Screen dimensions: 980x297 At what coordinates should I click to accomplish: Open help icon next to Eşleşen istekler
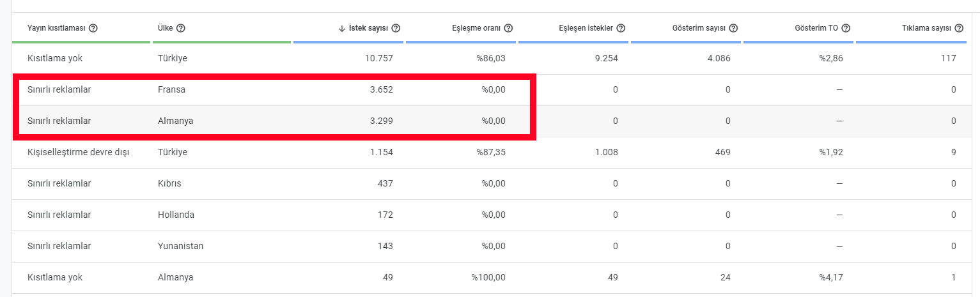tap(621, 28)
